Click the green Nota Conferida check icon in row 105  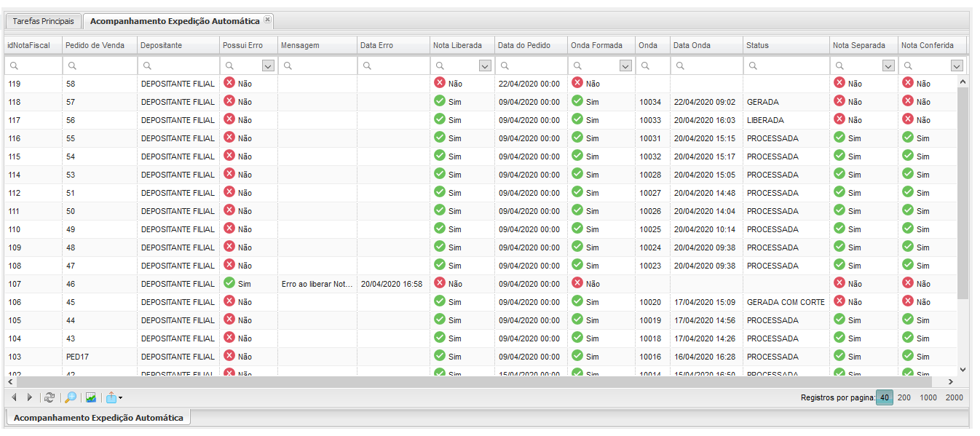(x=907, y=319)
